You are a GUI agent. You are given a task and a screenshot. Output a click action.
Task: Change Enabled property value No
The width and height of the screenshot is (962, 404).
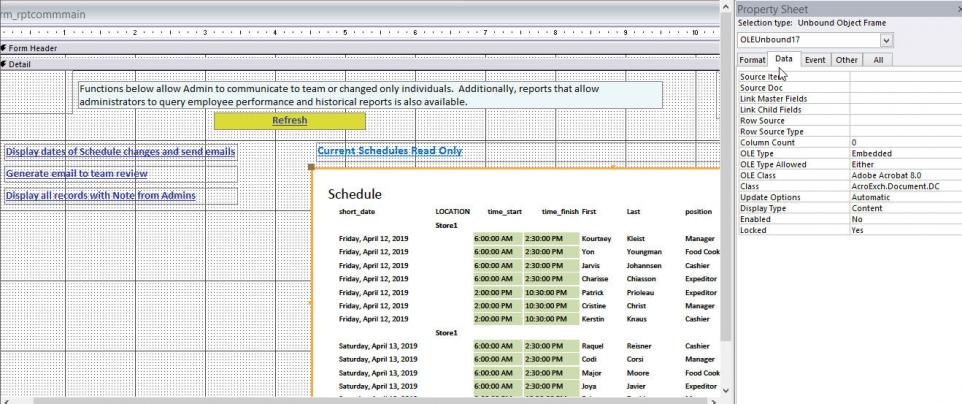[x=906, y=219]
